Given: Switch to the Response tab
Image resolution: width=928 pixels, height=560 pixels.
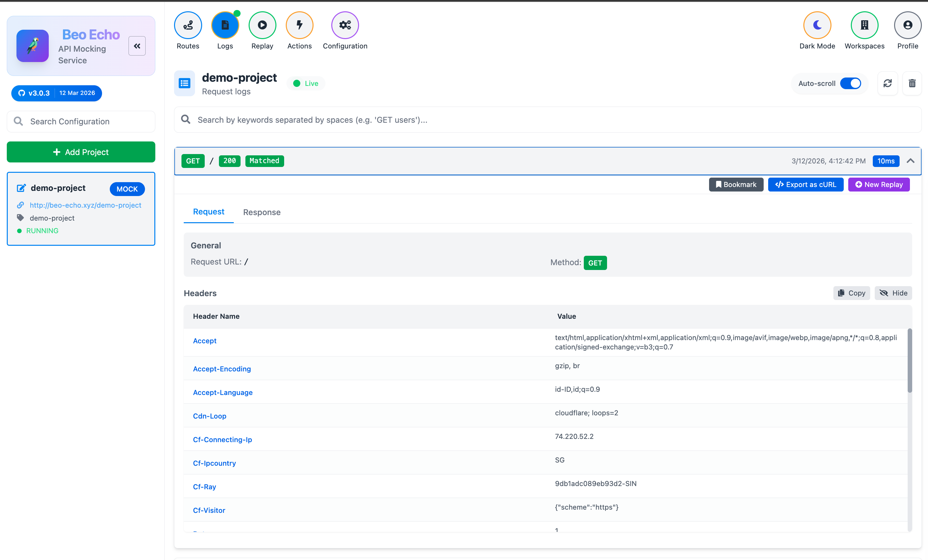Looking at the screenshot, I should tap(262, 212).
